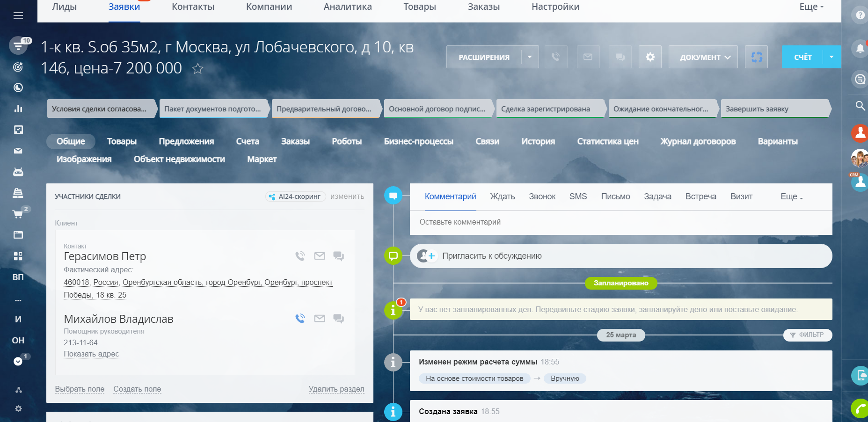Open the ФИЛЬТР timeline filter
Image resolution: width=868 pixels, height=422 pixels.
pos(808,335)
